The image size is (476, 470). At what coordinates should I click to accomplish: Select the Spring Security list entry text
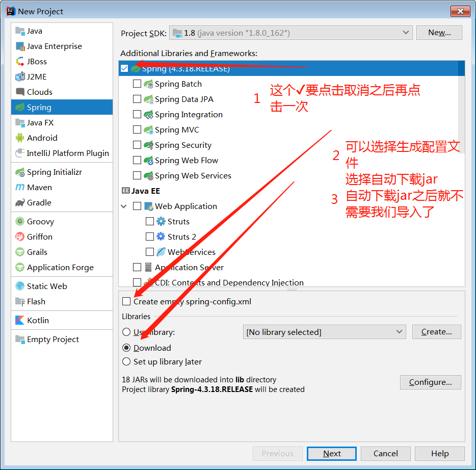point(183,145)
